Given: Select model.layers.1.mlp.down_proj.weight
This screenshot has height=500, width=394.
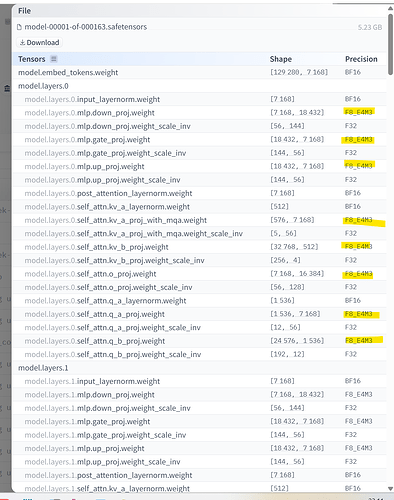Looking at the screenshot, I should [x=199, y=395].
